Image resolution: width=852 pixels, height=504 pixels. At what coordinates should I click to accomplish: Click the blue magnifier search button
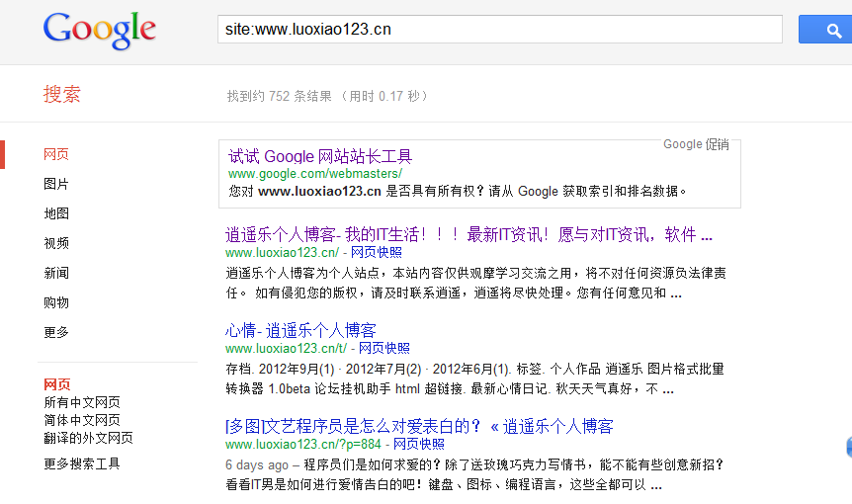tap(826, 30)
